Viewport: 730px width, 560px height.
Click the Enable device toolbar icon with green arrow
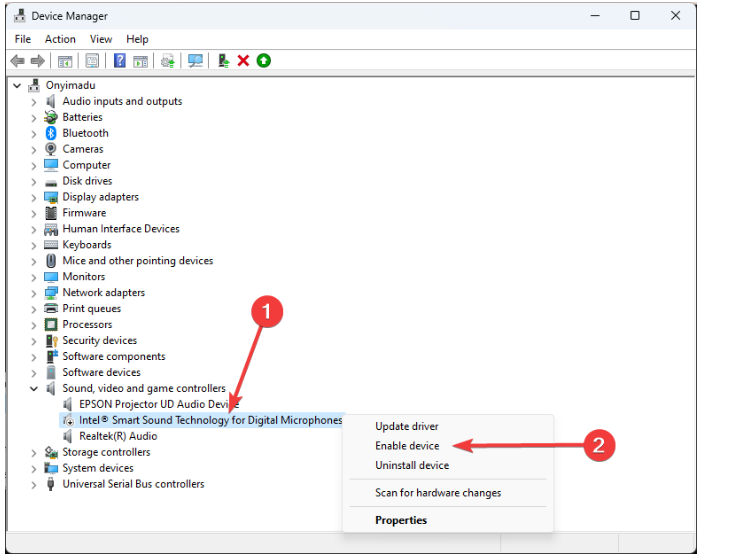click(x=223, y=61)
